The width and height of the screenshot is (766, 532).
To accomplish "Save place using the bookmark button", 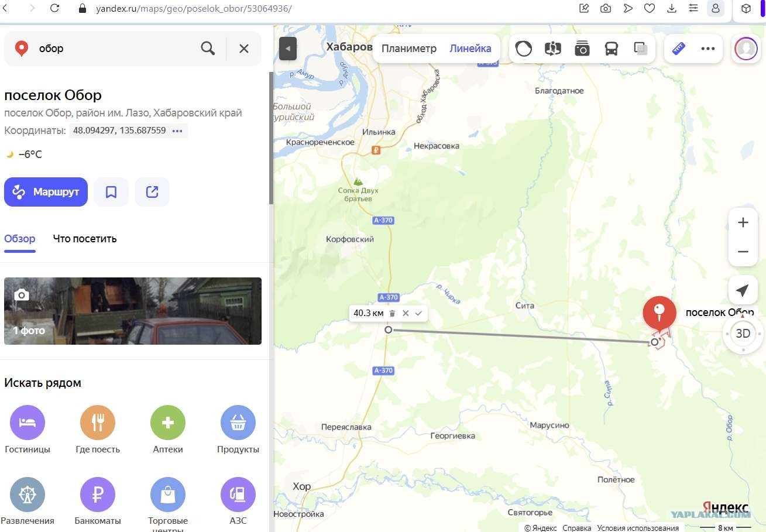I will click(111, 192).
